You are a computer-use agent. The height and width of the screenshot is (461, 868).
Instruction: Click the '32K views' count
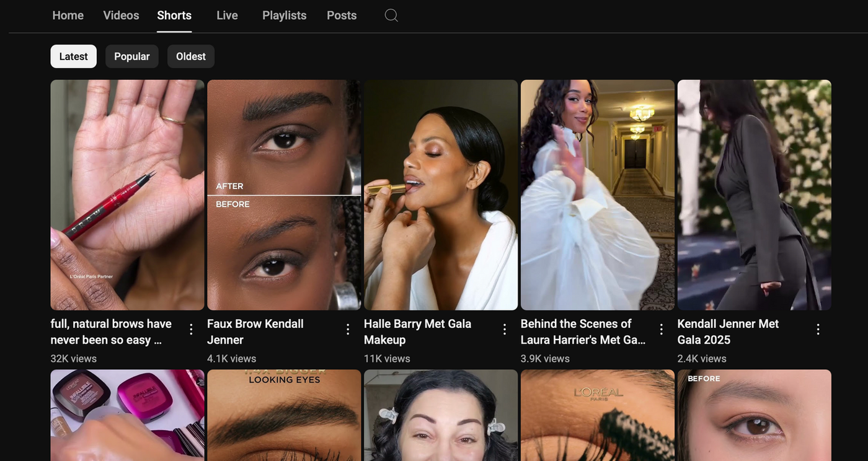(x=74, y=358)
